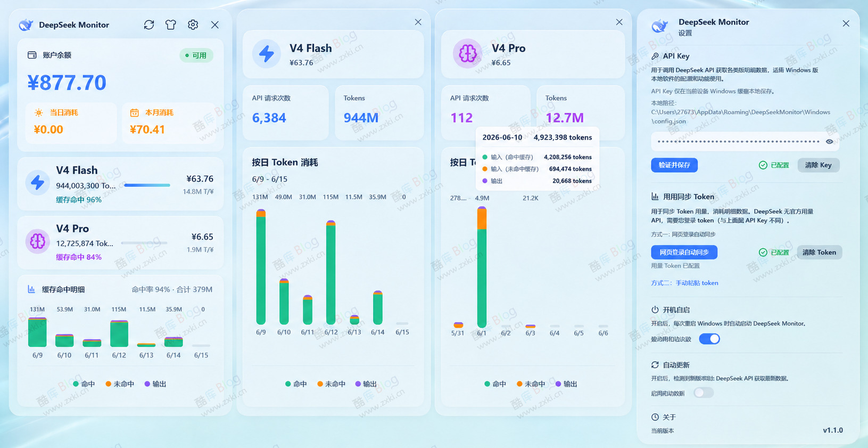
Task: Click the 944M Tokens value
Action: [361, 118]
